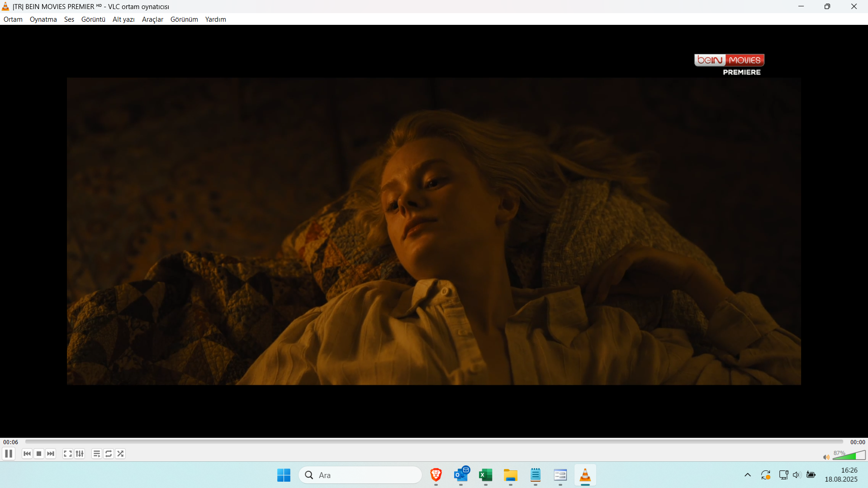The image size is (868, 488).
Task: Click elapsed time label 00:06
Action: (11, 442)
